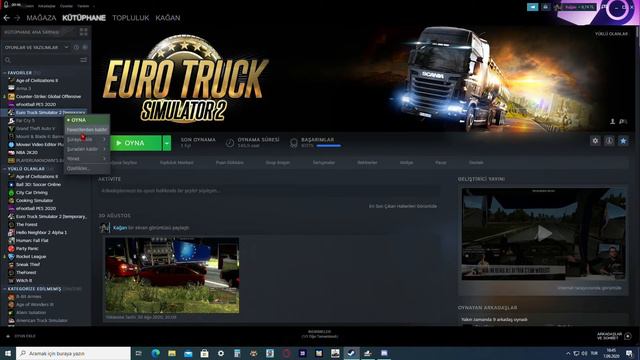
Task: Launch Microsoft Edge from taskbar
Action: pyautogui.click(x=156, y=353)
